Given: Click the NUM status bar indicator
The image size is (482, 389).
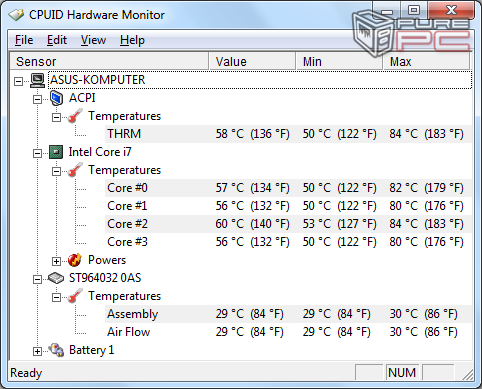Looking at the screenshot, I should [402, 373].
